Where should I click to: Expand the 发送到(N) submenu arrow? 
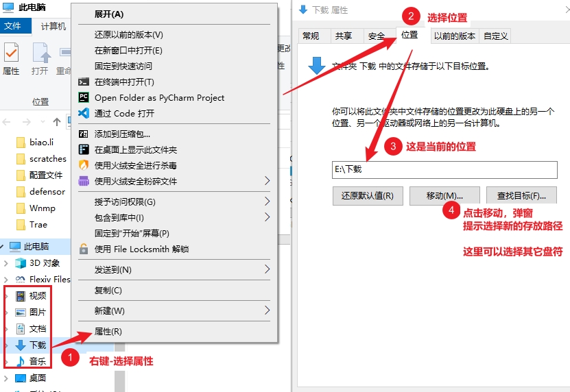[x=268, y=270]
